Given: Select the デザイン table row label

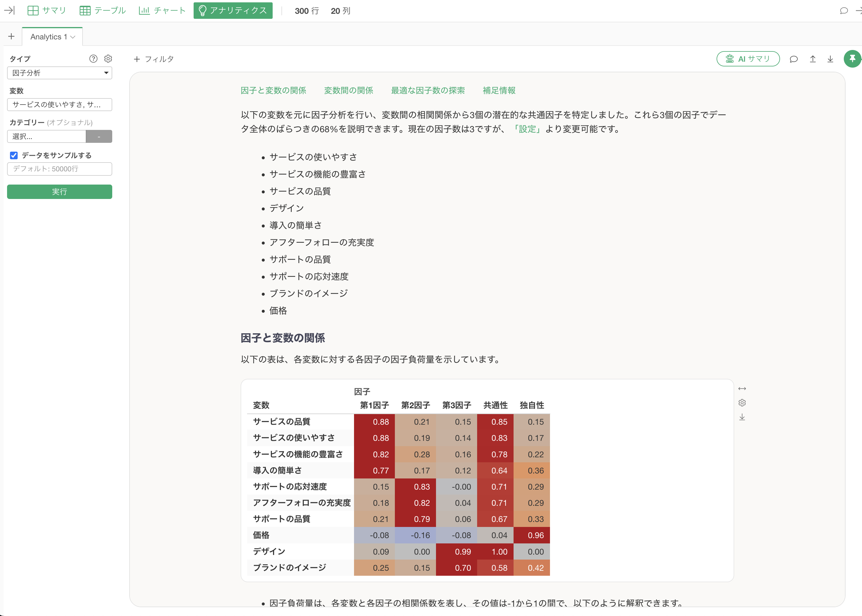Looking at the screenshot, I should pyautogui.click(x=269, y=552).
